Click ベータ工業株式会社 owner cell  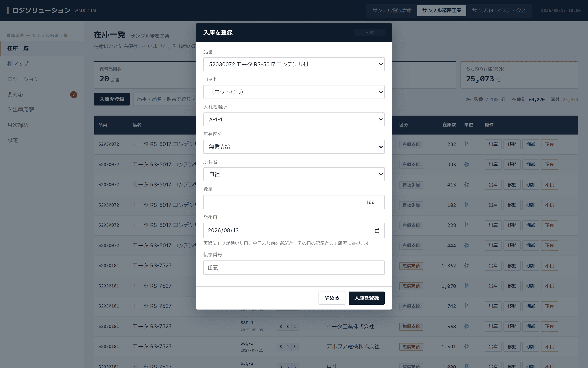click(x=350, y=326)
